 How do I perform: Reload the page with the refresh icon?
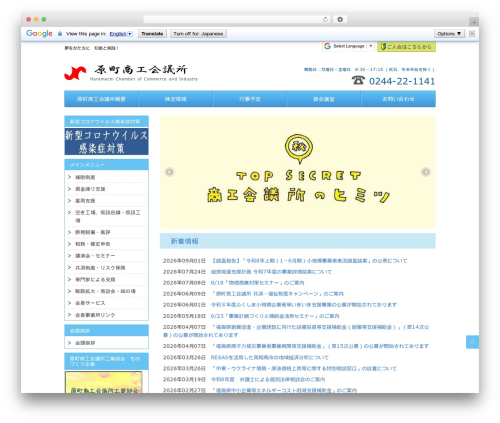325,19
